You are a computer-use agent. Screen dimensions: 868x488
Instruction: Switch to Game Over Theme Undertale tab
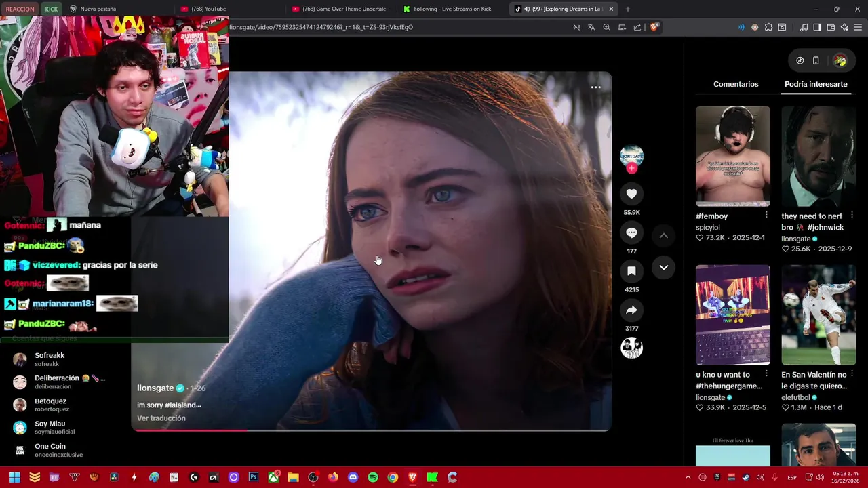pyautogui.click(x=340, y=9)
